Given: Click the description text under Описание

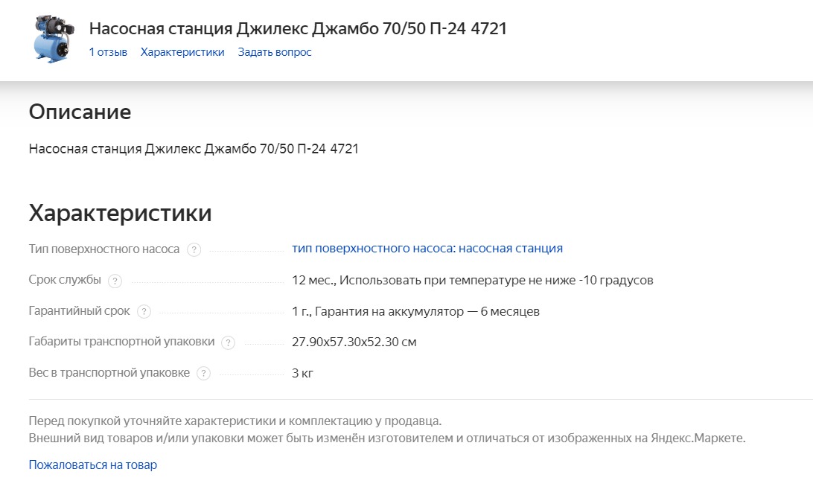Looking at the screenshot, I should tap(194, 149).
